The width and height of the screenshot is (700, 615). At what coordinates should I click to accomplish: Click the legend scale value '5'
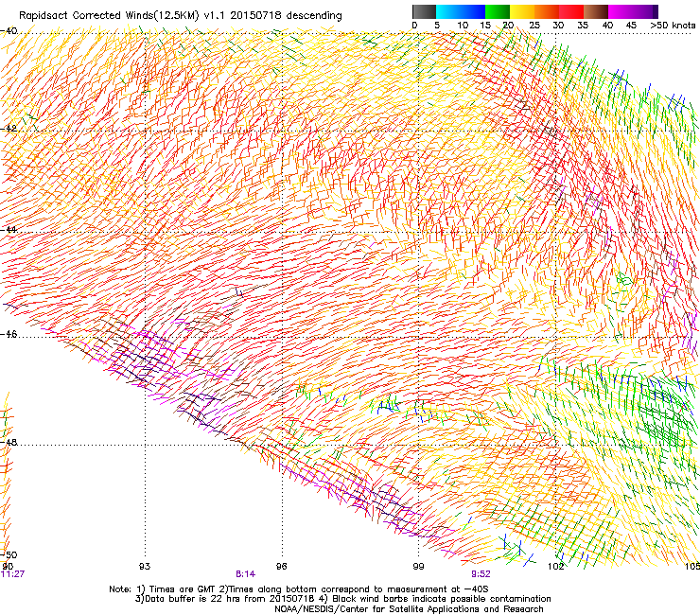point(437,25)
